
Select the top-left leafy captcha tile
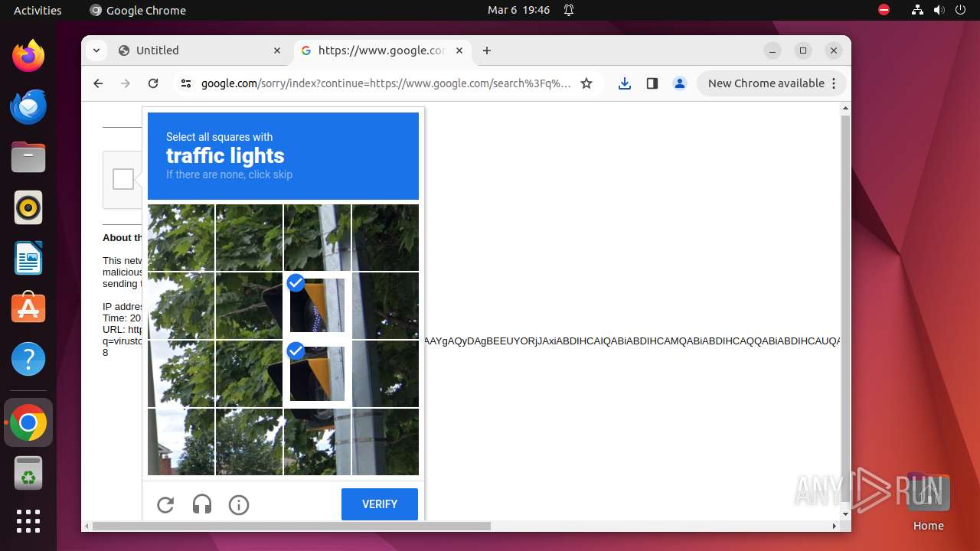[x=181, y=237]
